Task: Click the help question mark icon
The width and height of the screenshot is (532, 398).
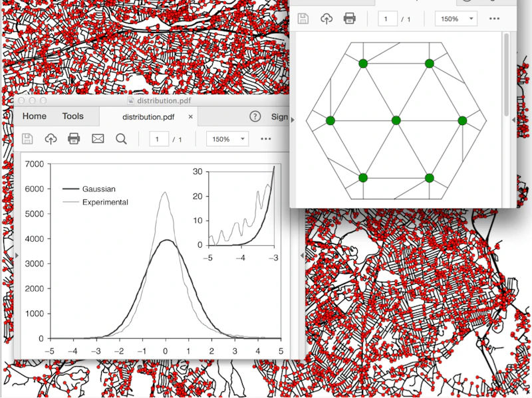Action: (x=255, y=117)
